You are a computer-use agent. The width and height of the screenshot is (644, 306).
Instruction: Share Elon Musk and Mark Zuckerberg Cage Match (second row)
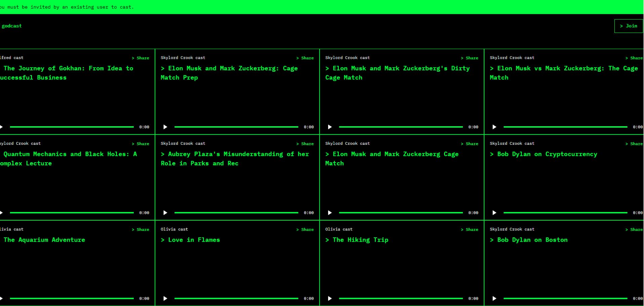pyautogui.click(x=470, y=144)
